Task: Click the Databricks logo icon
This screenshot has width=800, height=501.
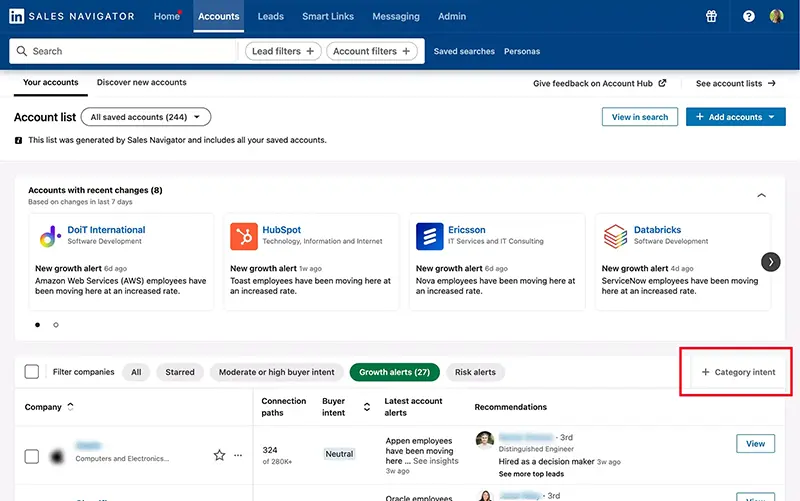Action: click(615, 236)
